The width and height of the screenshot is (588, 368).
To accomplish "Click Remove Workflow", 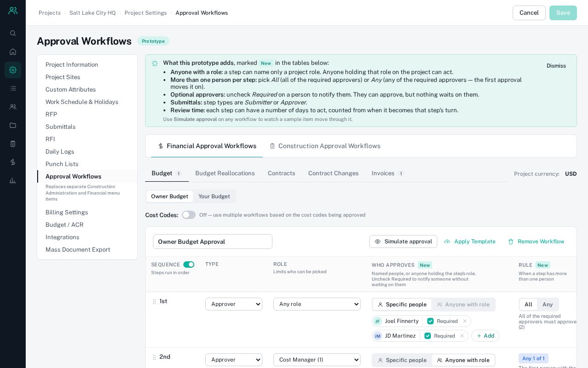I will (x=536, y=241).
